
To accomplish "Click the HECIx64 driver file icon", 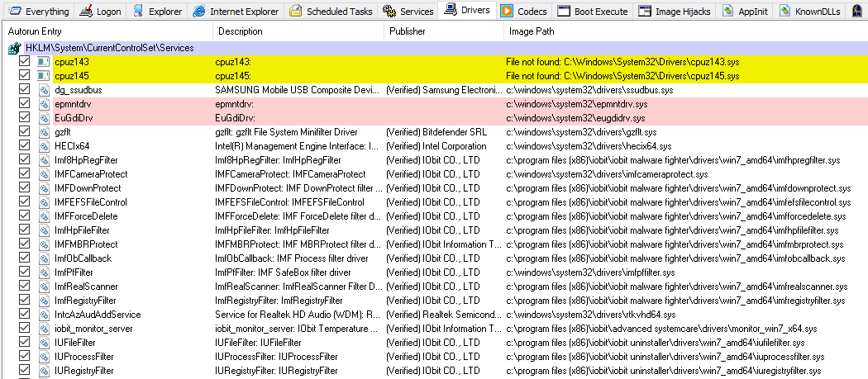I will pos(44,146).
